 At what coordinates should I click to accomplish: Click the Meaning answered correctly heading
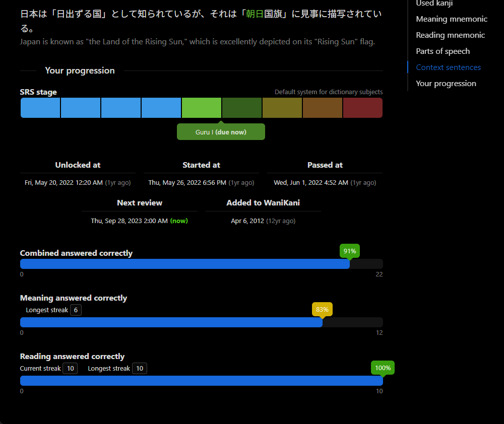tap(74, 298)
